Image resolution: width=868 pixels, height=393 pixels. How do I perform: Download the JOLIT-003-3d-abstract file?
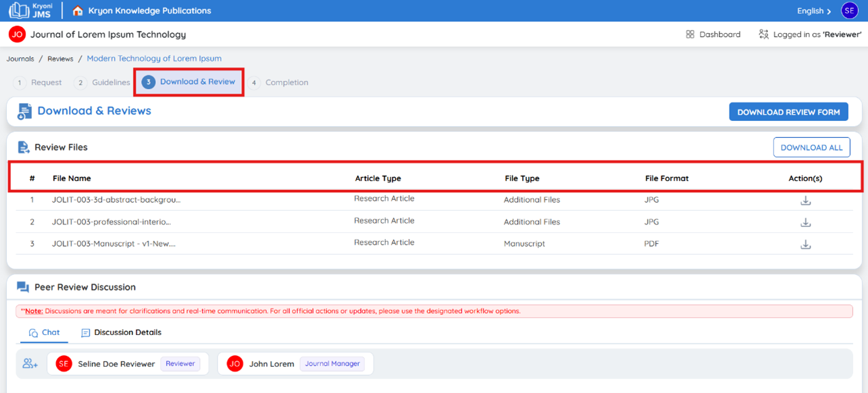(x=805, y=201)
